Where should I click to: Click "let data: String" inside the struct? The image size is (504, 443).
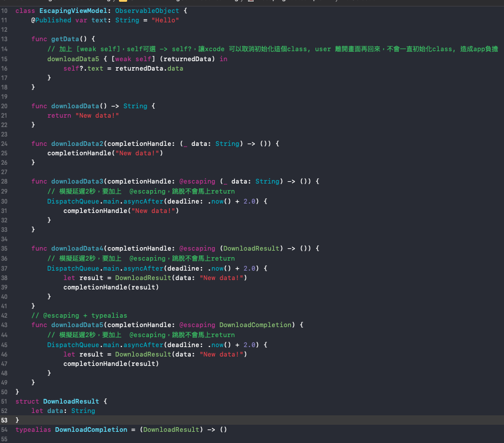63,411
